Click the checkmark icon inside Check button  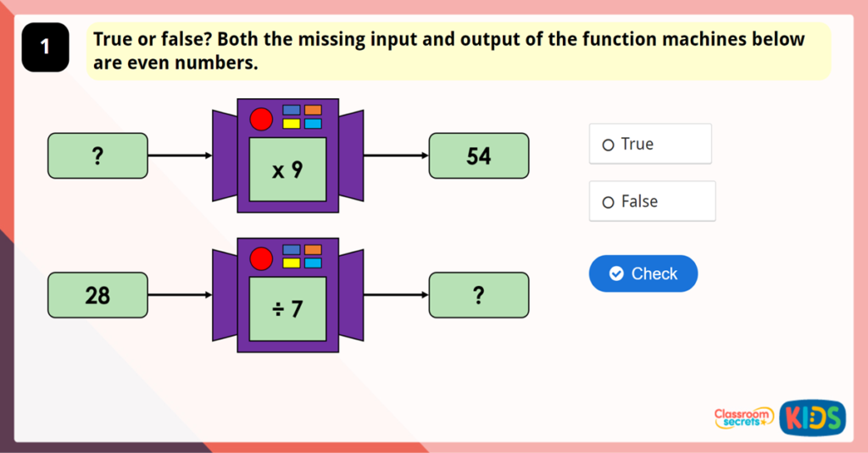click(x=617, y=273)
